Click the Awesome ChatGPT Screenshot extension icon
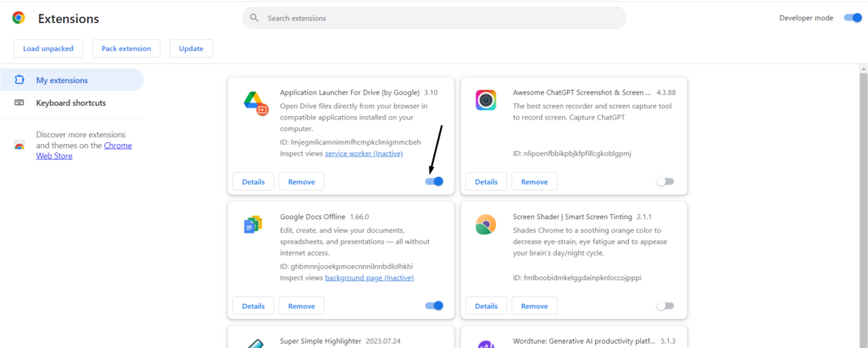868x348 pixels. point(486,101)
